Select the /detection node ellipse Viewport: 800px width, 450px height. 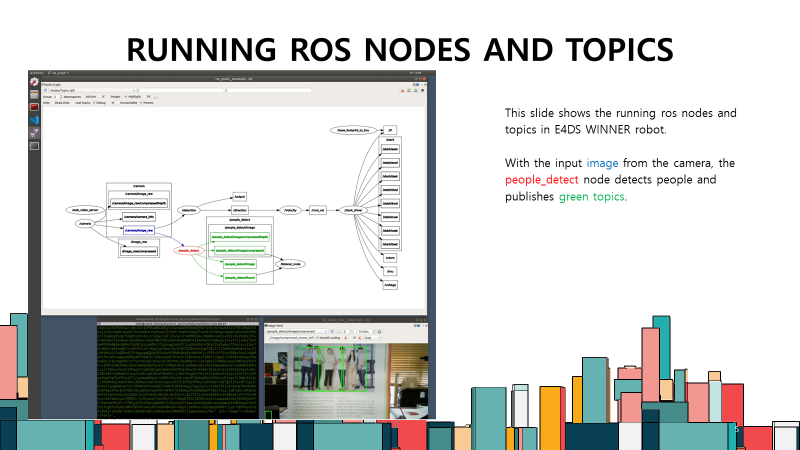coord(189,210)
